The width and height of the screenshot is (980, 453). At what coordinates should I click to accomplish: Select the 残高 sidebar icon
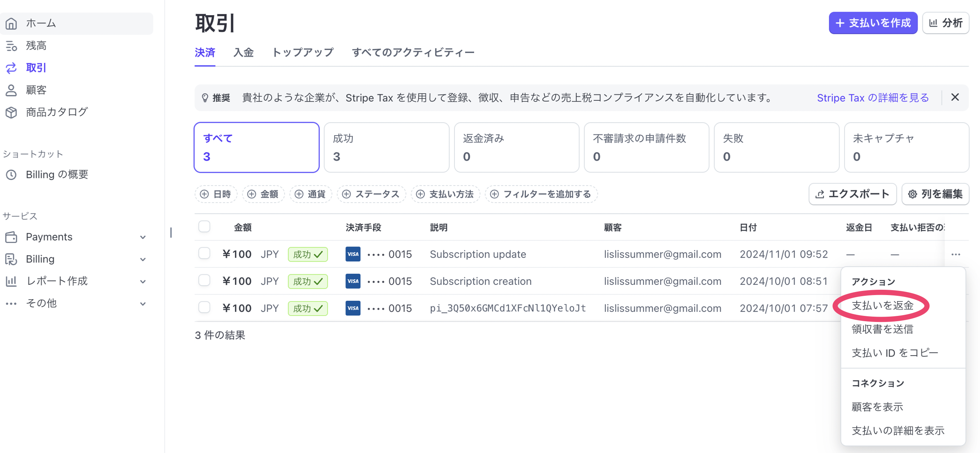pos(11,45)
